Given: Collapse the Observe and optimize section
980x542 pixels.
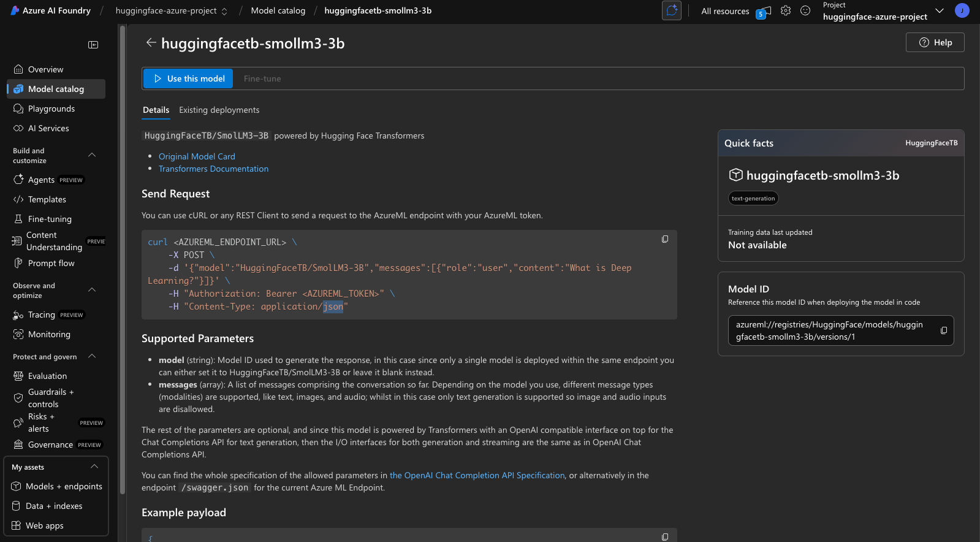Looking at the screenshot, I should tap(92, 290).
